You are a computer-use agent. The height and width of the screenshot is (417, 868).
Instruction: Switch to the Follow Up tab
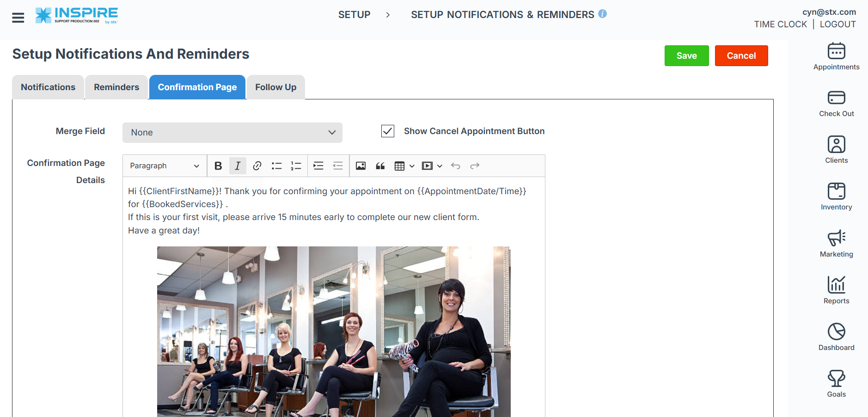(275, 87)
